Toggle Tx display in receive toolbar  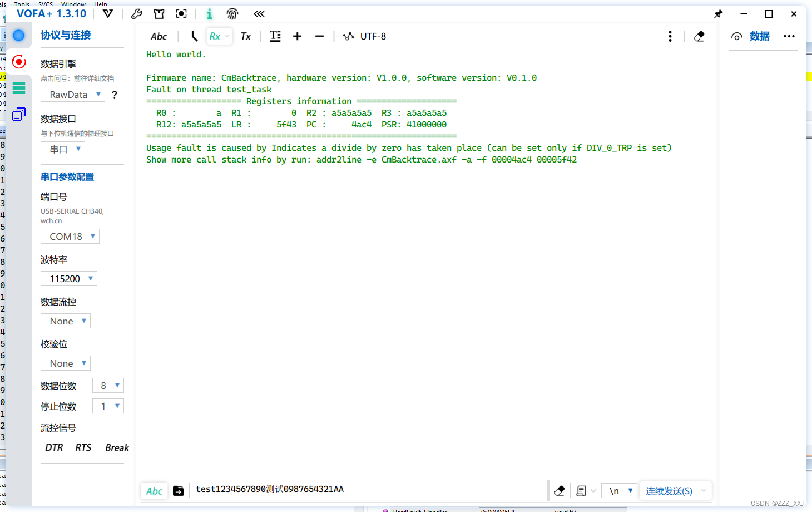246,36
